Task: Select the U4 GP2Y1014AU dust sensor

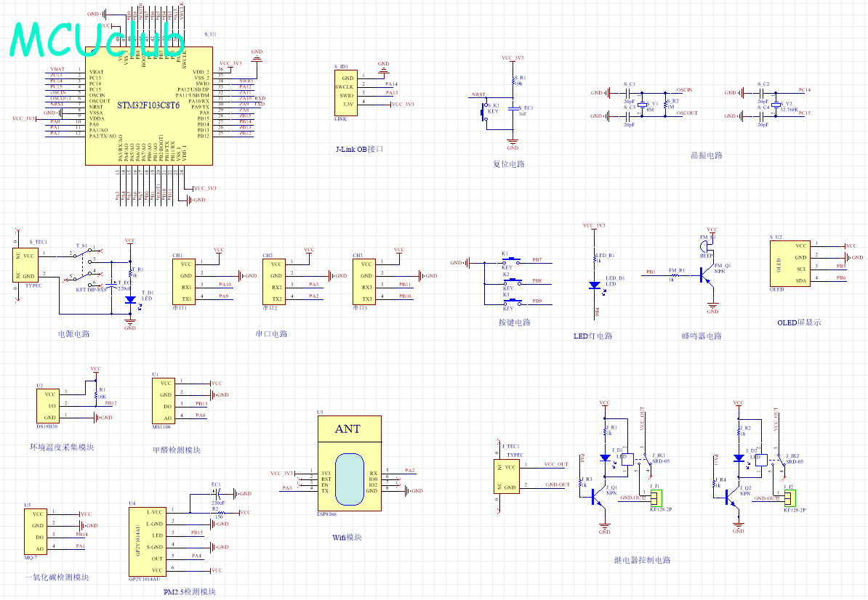Action: pos(147,541)
